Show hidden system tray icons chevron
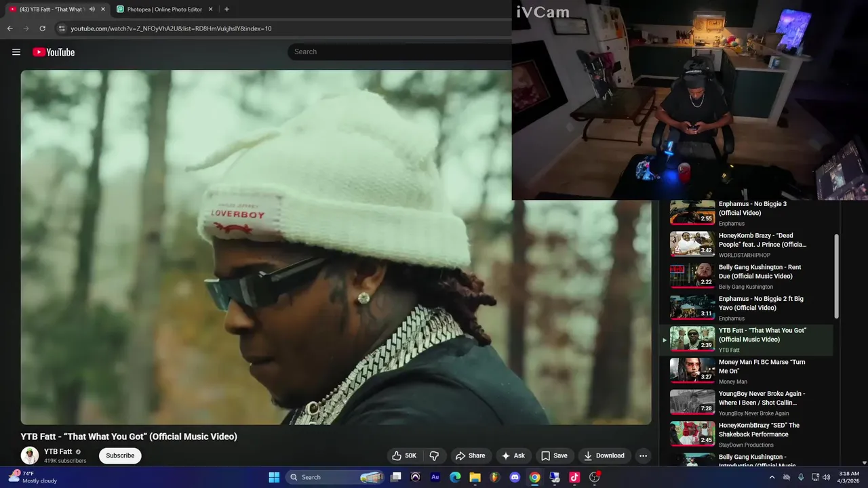 pos(772,477)
